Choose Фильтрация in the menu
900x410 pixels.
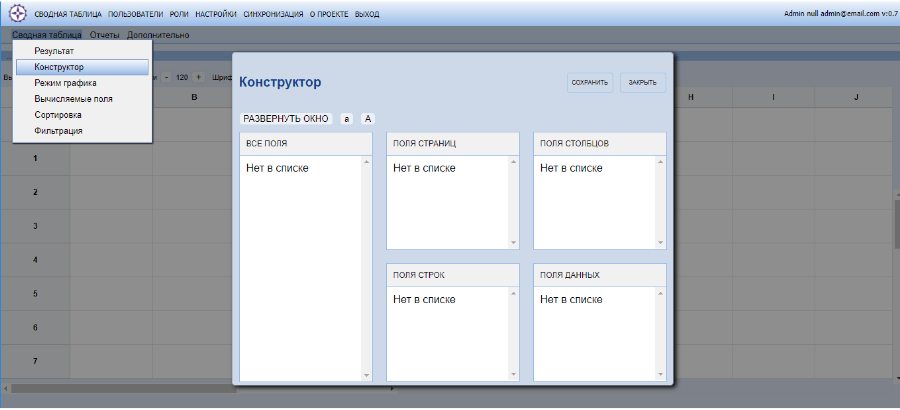point(82,131)
